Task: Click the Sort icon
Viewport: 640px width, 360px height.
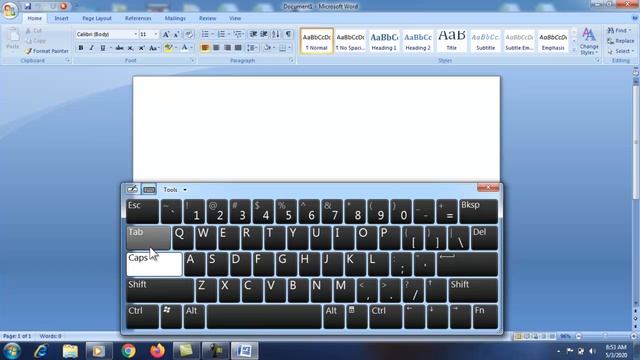Action: click(x=276, y=34)
